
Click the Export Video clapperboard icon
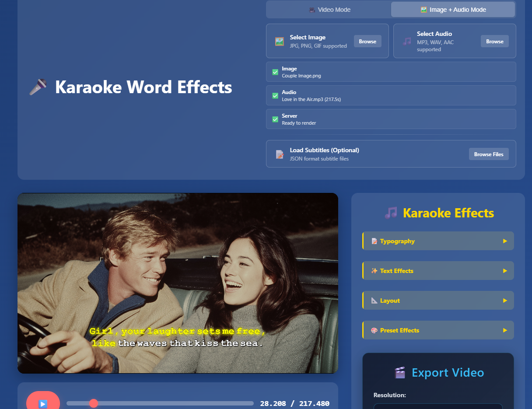tap(400, 373)
